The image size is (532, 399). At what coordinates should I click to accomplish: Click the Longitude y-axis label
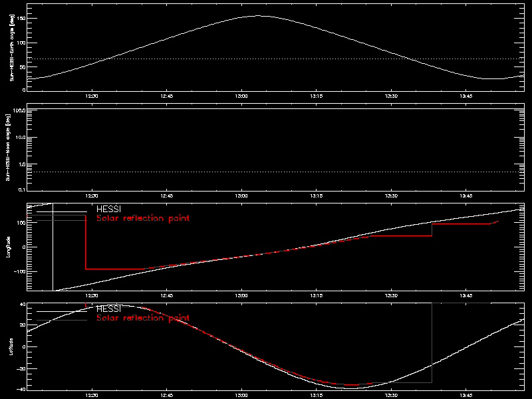click(x=8, y=247)
